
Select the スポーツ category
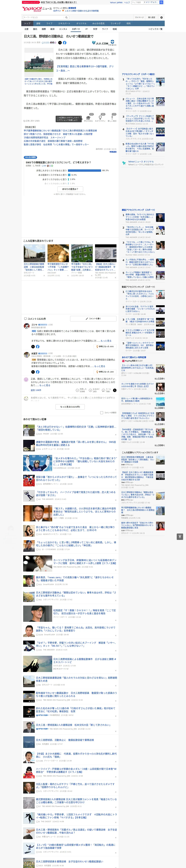pos(76,29)
